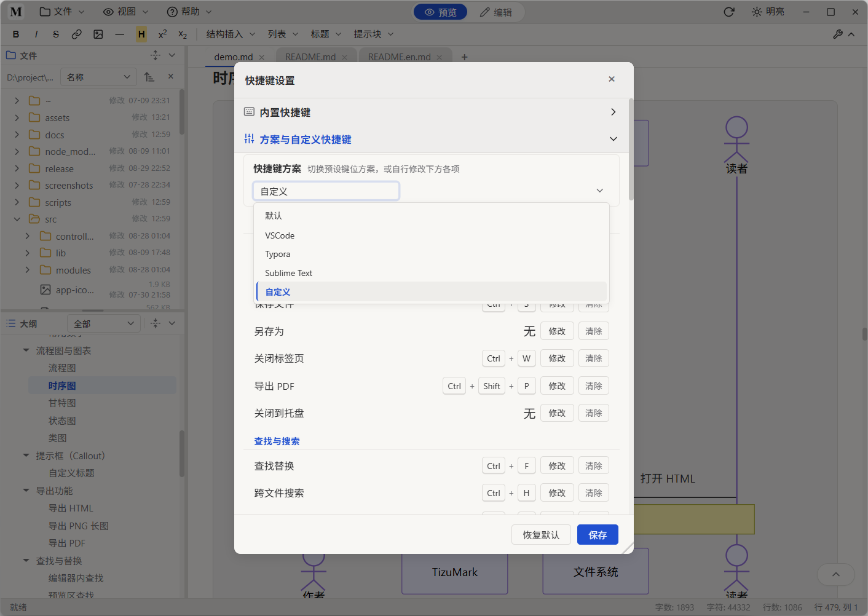This screenshot has height=616, width=868.
Task: Close the README.md tab
Action: point(344,57)
